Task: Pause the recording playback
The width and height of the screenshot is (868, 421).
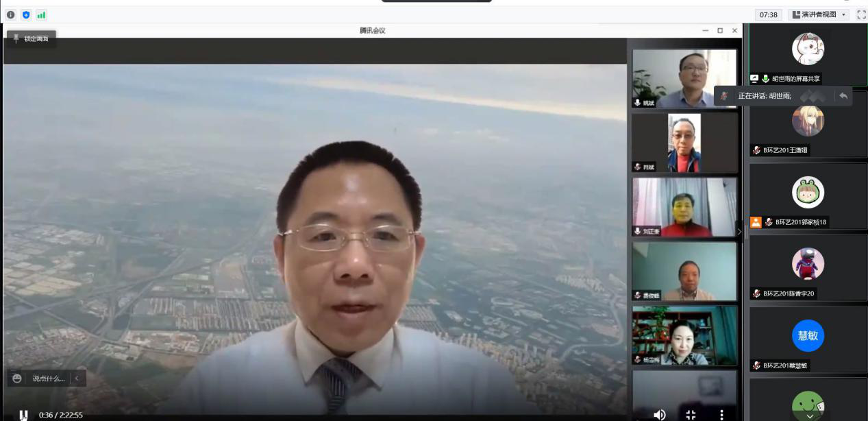Action: (23, 415)
